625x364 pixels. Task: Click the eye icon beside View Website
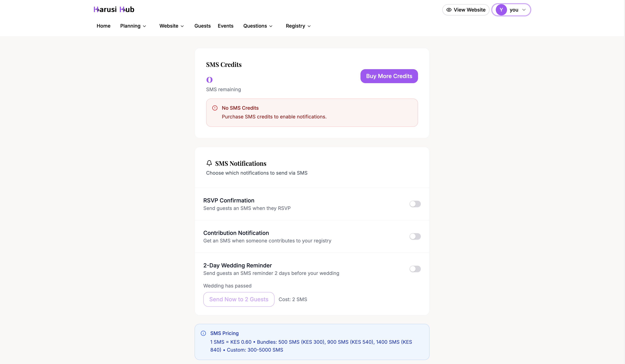tap(449, 10)
